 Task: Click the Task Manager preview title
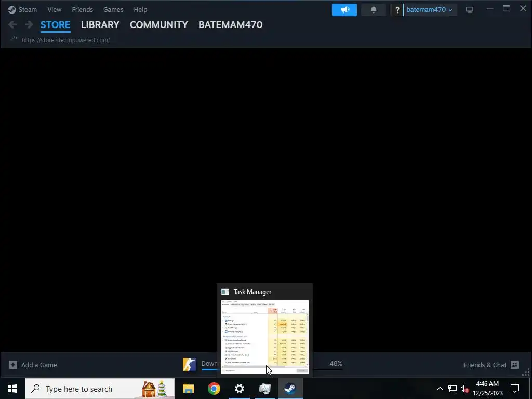(x=252, y=292)
